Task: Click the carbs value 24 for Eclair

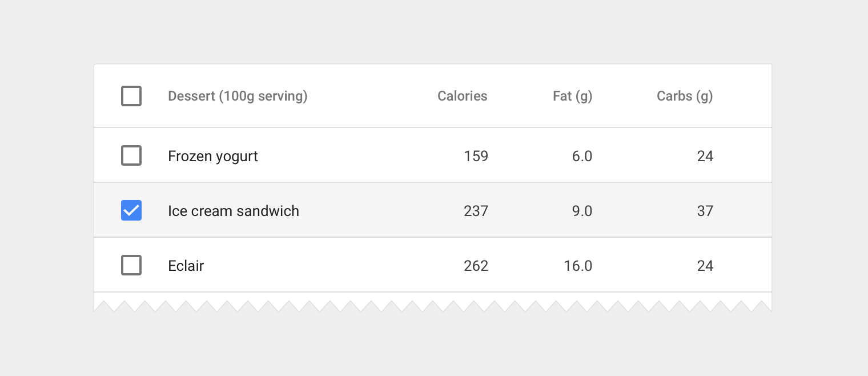Action: pos(706,265)
